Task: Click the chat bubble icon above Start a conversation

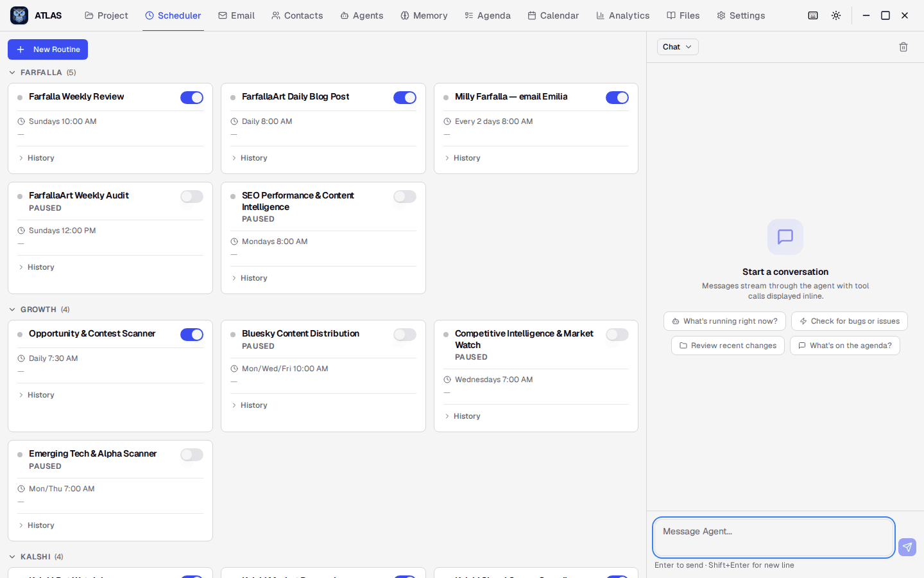Action: [785, 237]
